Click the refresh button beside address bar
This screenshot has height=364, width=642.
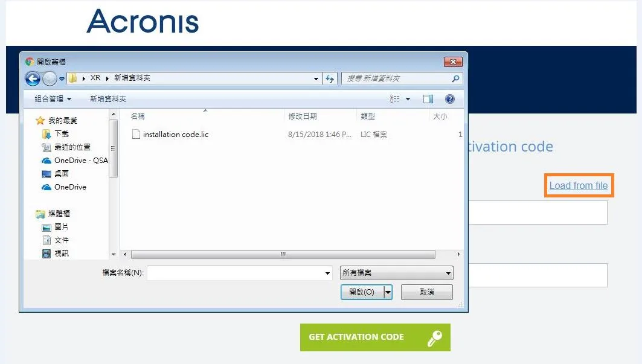[330, 78]
